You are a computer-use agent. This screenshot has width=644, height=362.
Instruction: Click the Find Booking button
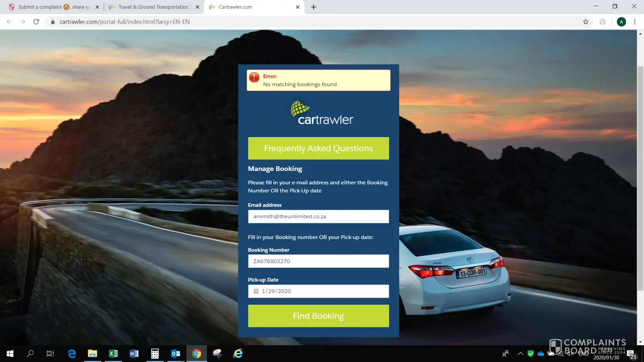pyautogui.click(x=318, y=316)
